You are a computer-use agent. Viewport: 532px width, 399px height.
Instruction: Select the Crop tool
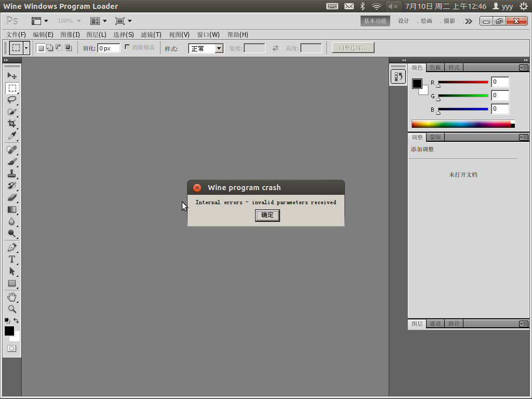(x=12, y=124)
